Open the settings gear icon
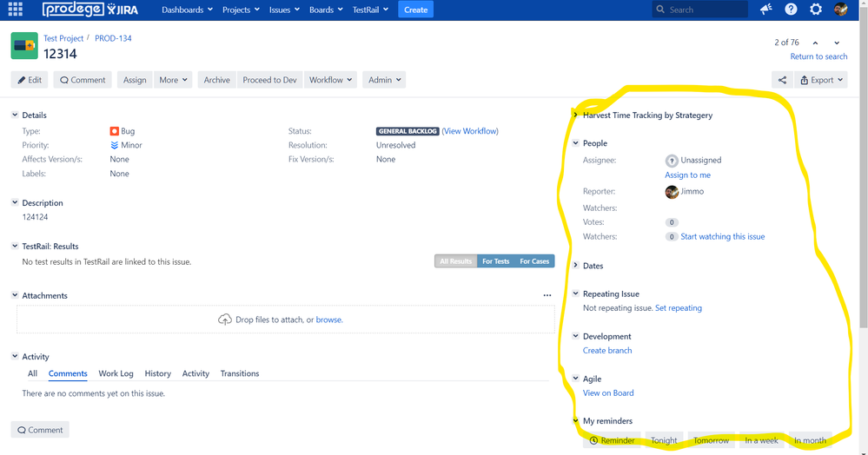This screenshot has width=868, height=455. (x=816, y=10)
